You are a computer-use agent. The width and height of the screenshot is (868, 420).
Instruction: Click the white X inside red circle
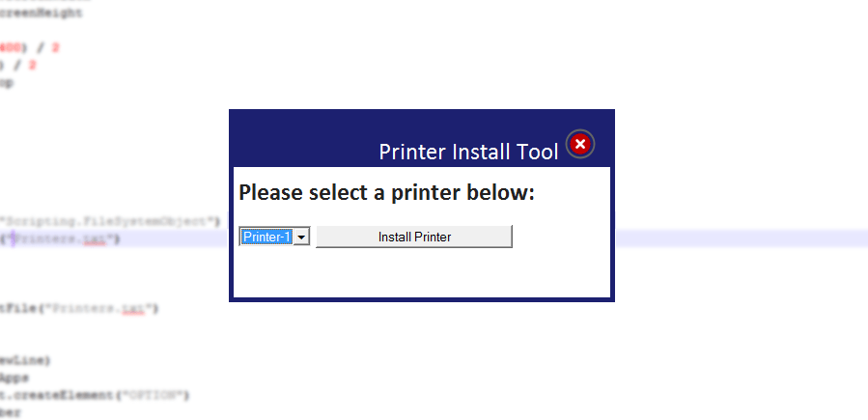[579, 145]
